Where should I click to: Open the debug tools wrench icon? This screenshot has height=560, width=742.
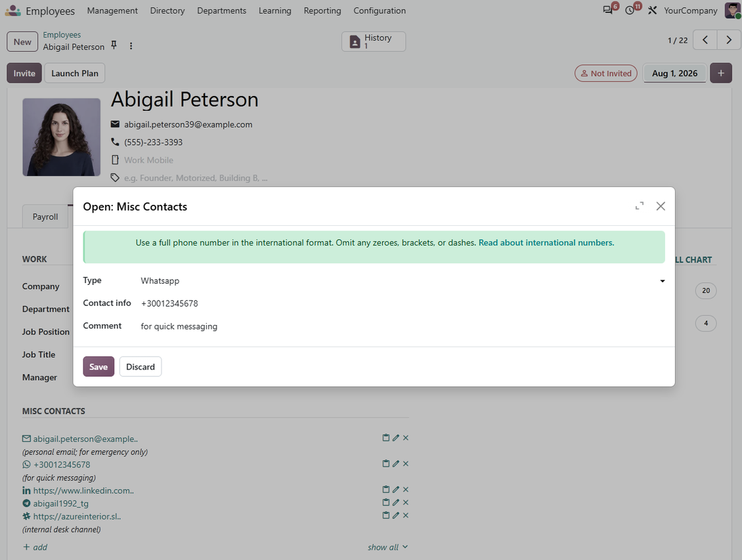653,11
